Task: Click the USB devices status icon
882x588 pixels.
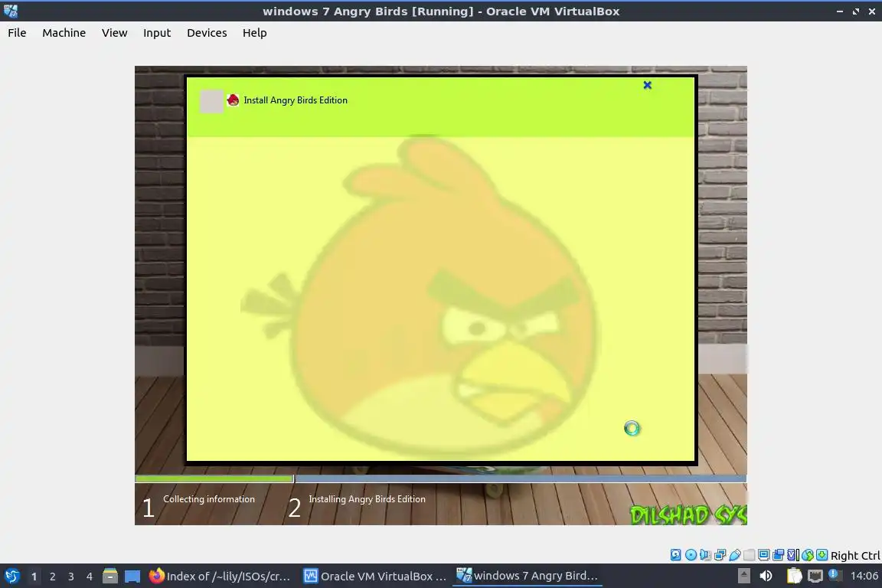Action: [735, 555]
